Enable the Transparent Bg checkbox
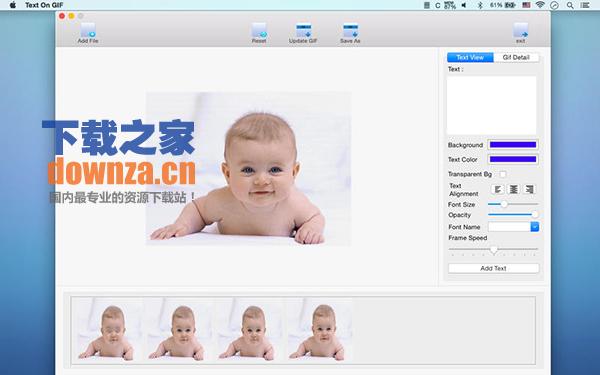Screen dimensions: 600x375 [x=503, y=174]
